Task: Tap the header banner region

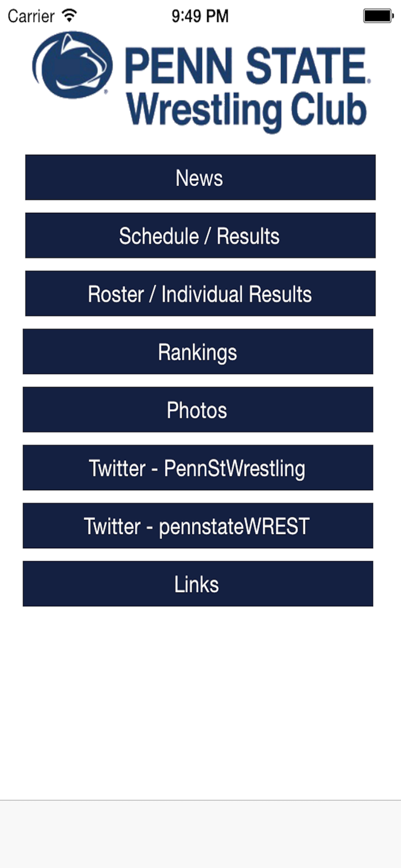Action: click(x=200, y=81)
